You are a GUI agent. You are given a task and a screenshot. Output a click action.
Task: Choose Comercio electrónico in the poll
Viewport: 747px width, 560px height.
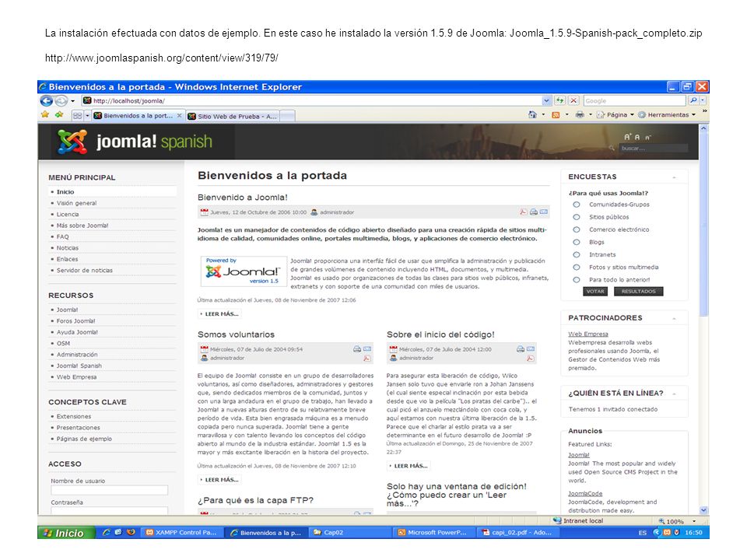(x=577, y=229)
